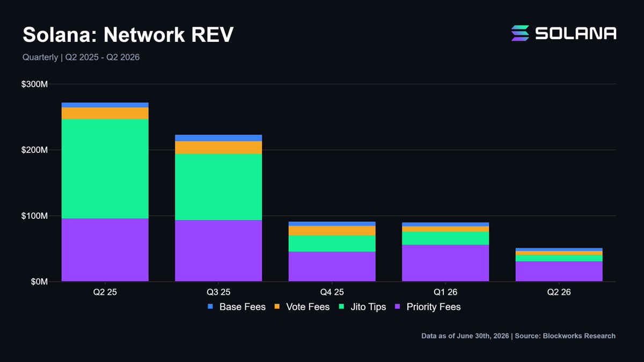The image size is (644, 362).
Task: Click the Q4 25 Vote Fees orange segment
Action: [x=332, y=231]
